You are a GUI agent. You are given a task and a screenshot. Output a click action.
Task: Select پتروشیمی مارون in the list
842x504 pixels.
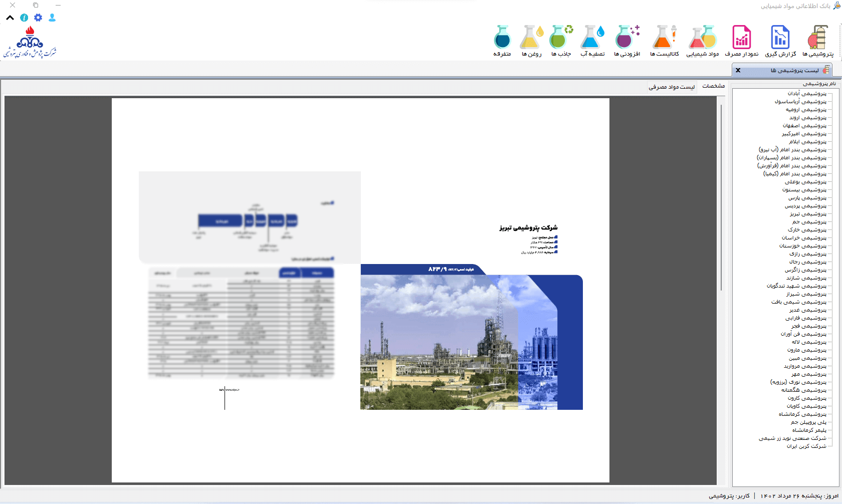click(807, 350)
